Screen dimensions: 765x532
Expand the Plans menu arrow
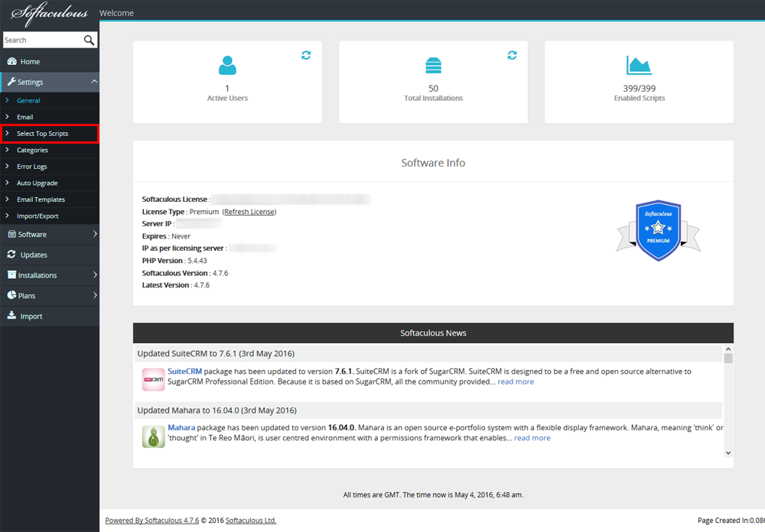tap(95, 295)
